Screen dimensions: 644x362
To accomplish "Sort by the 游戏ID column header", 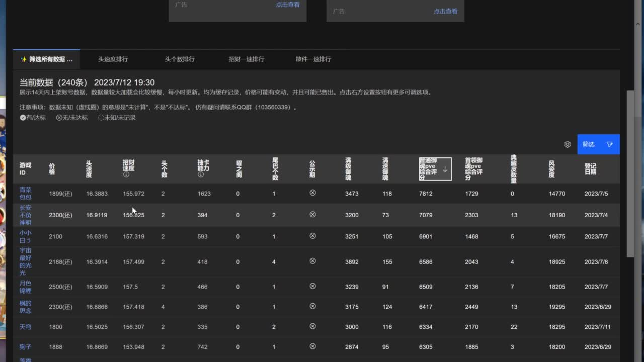I will [25, 168].
